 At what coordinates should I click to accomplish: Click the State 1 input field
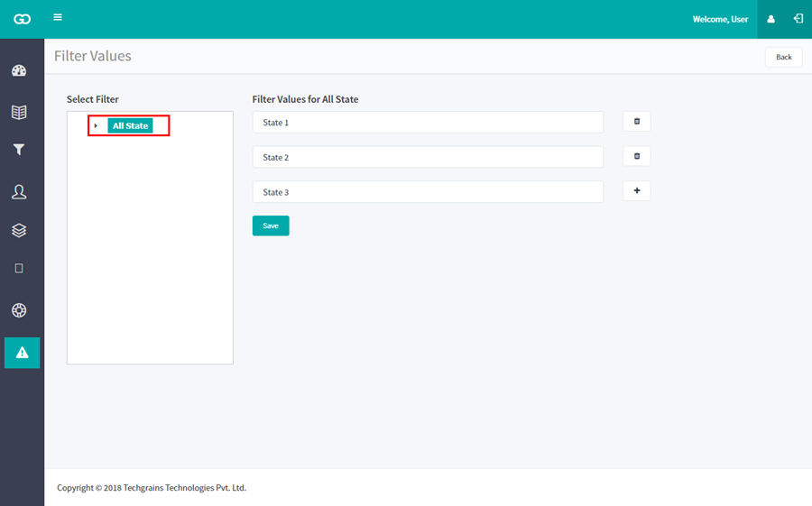click(x=429, y=123)
